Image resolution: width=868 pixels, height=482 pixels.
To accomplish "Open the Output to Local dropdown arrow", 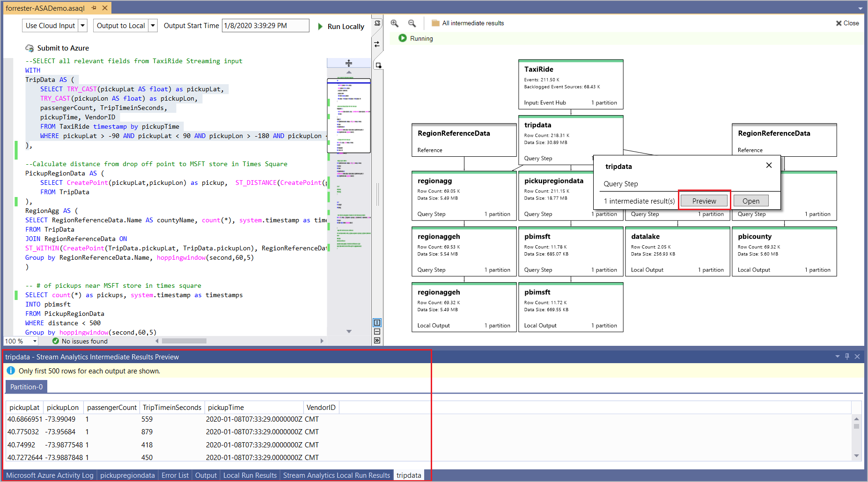I will (153, 25).
